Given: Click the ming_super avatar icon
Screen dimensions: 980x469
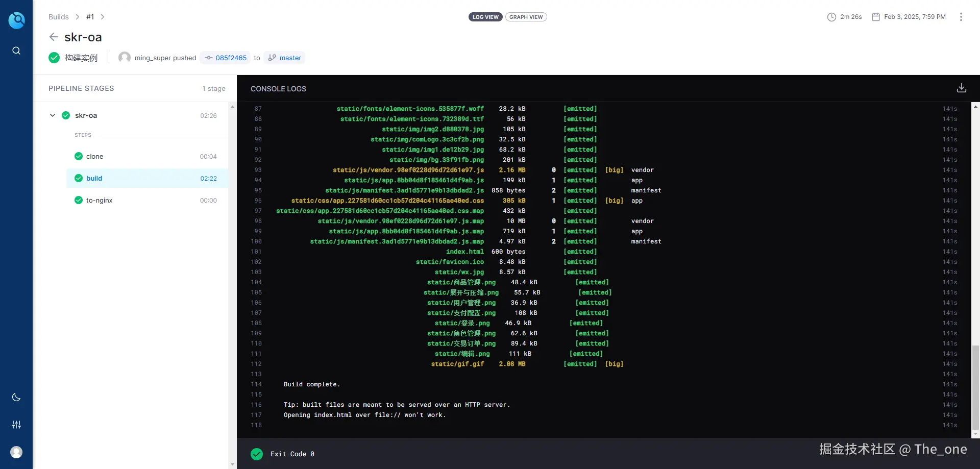Looking at the screenshot, I should click(x=125, y=58).
